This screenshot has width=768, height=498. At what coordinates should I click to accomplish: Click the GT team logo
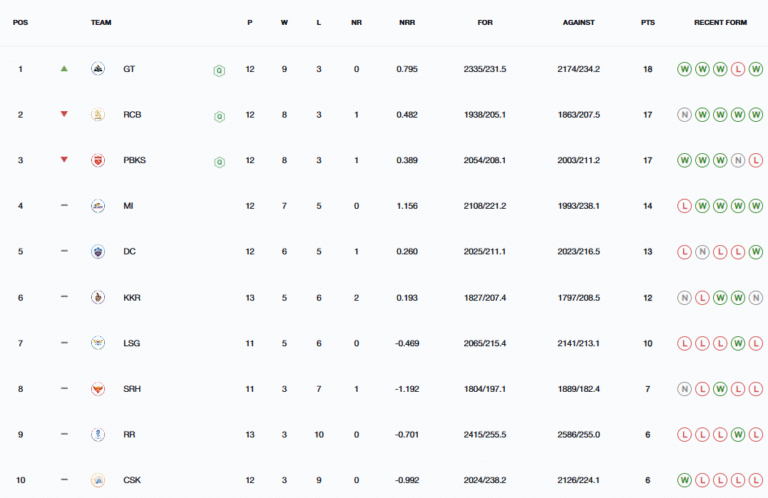[97, 69]
